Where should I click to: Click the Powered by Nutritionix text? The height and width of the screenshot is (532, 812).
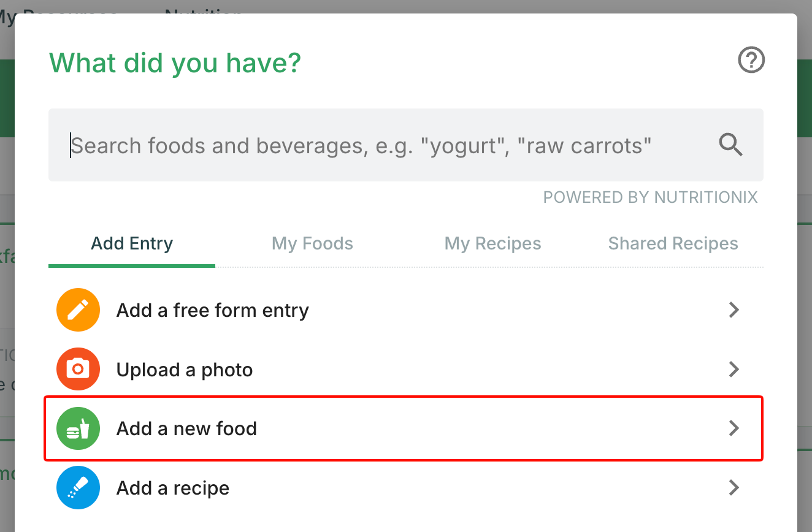[x=650, y=197]
